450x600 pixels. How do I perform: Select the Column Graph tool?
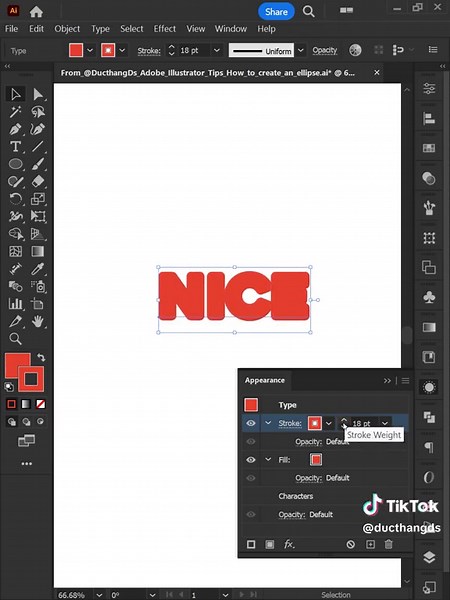coord(16,304)
